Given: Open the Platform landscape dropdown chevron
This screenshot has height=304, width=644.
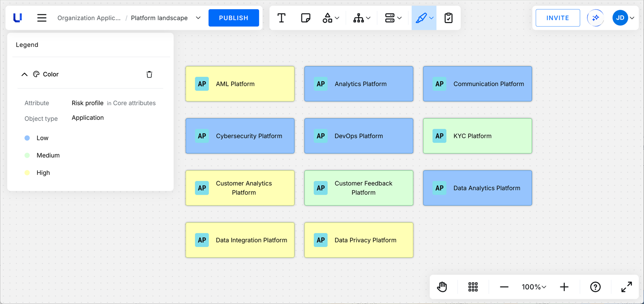Looking at the screenshot, I should pyautogui.click(x=198, y=18).
